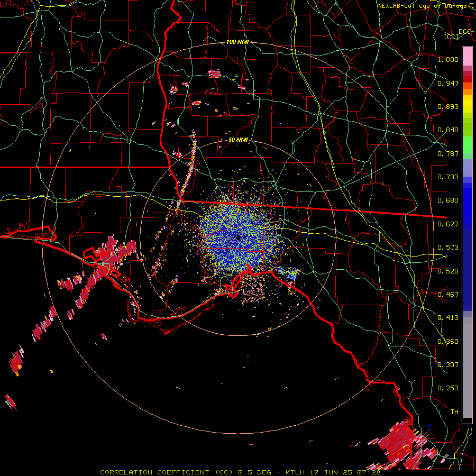This screenshot has height=476, width=476.
Task: Click the 0.360 color scale value
Action: (448, 342)
